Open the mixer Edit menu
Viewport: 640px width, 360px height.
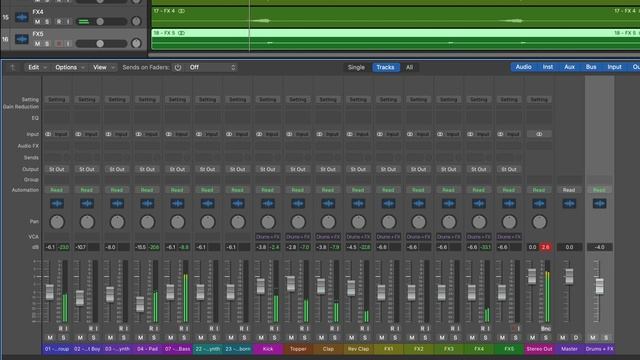[37, 67]
